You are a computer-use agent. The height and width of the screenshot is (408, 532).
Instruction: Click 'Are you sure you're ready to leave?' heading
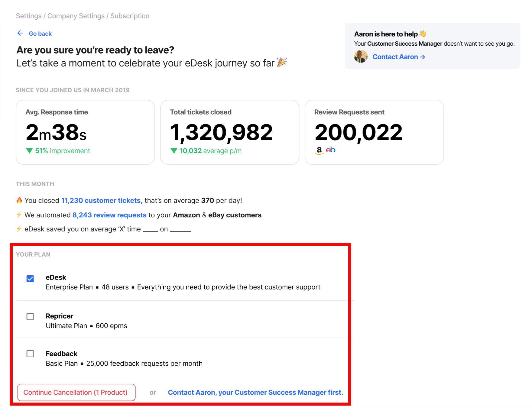95,50
